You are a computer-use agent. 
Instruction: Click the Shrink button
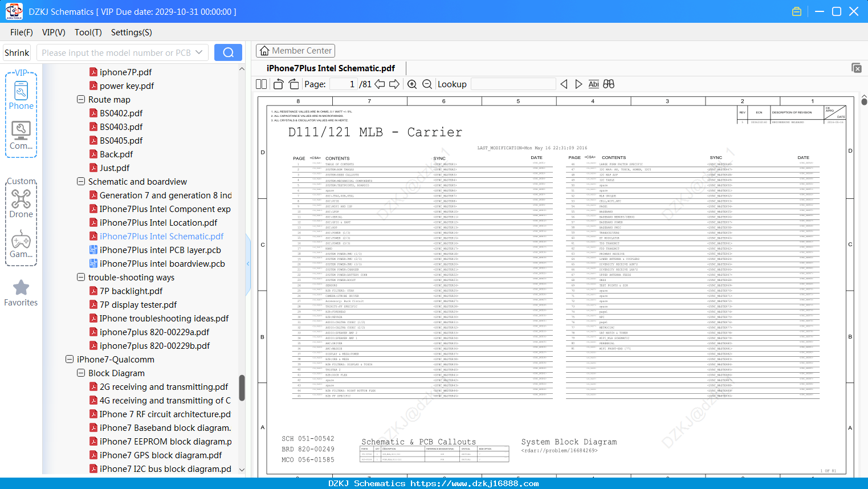click(17, 52)
